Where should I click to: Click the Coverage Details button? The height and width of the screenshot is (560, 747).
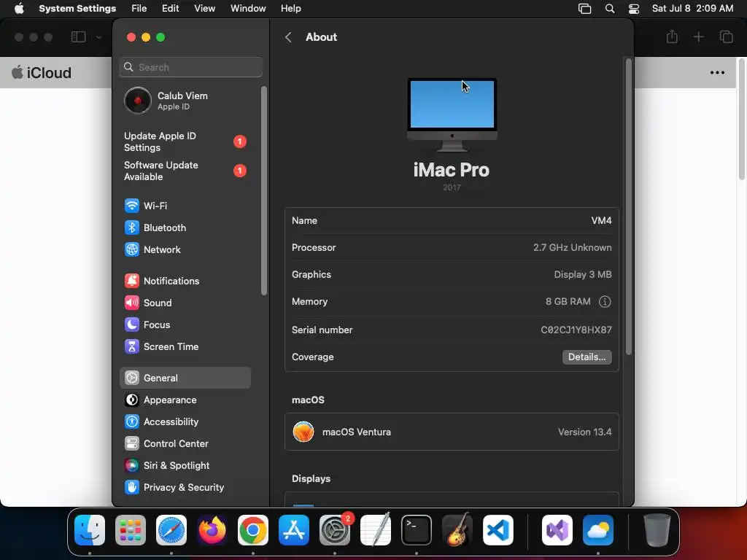tap(587, 357)
